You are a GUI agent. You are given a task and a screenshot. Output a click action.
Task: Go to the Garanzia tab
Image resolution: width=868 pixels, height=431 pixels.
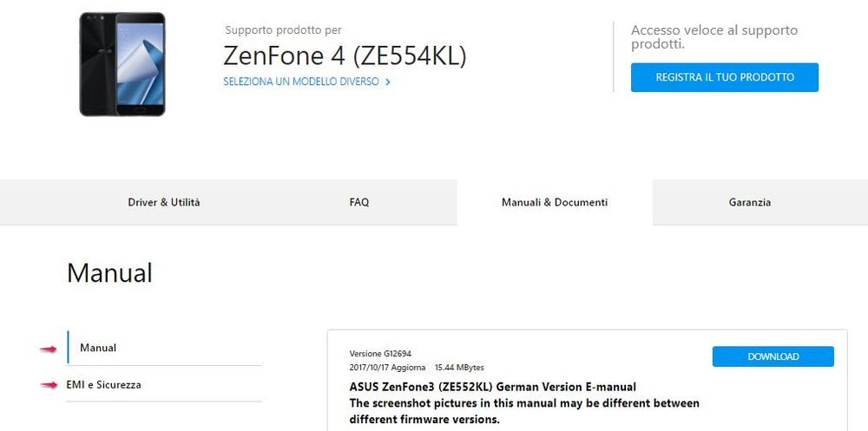click(x=750, y=202)
